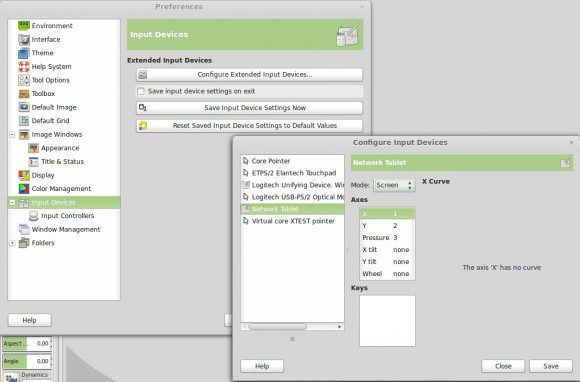Click the Appearance icon under Image Windows
Screen dimensions: 580x382
point(34,148)
